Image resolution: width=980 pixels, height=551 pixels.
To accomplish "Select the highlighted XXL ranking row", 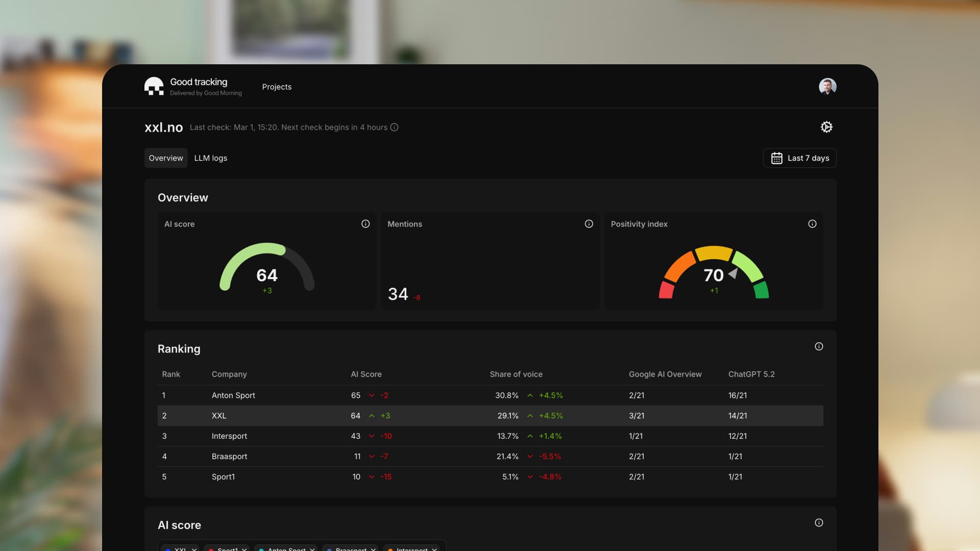I will pos(219,416).
